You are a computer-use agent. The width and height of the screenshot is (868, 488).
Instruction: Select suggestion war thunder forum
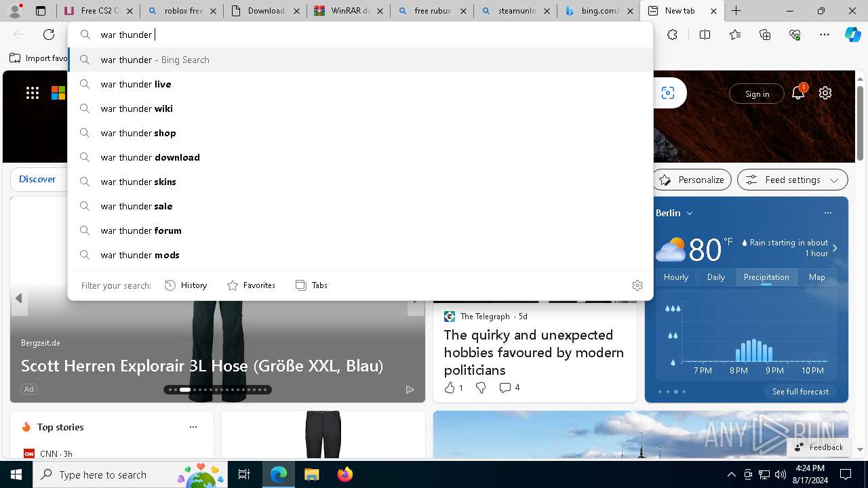point(360,230)
